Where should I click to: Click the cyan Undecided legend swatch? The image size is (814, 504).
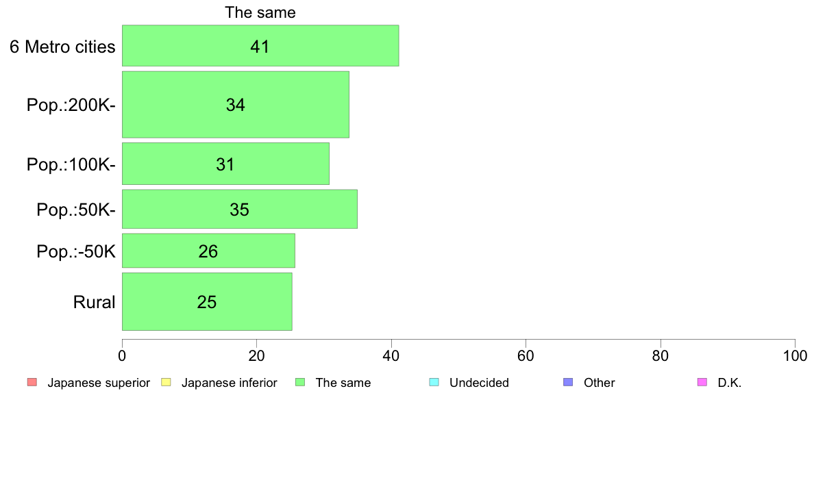coord(434,383)
